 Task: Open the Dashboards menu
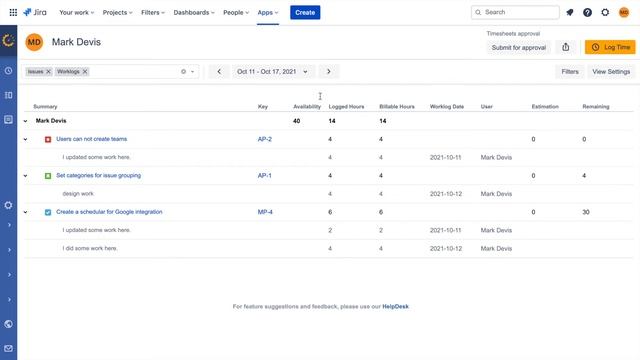tap(194, 13)
